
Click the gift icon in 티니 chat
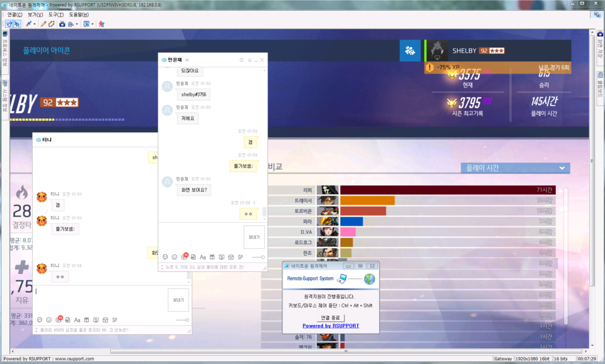pos(86,320)
